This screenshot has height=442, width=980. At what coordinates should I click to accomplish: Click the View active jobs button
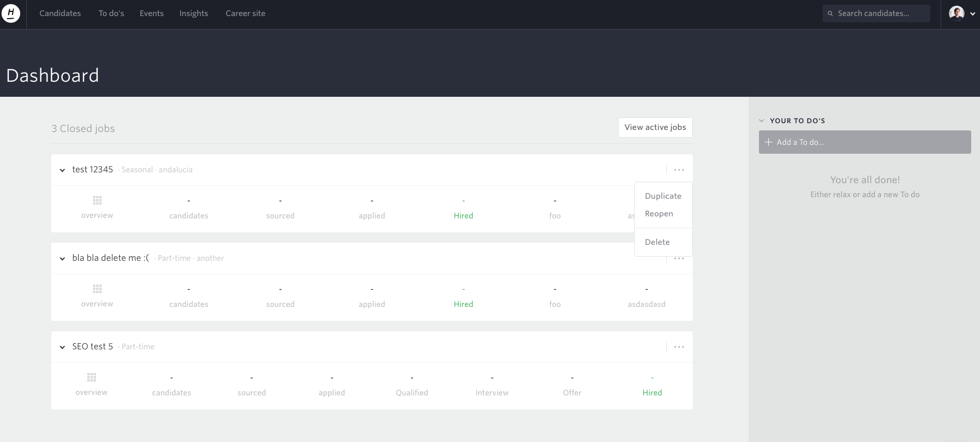[x=655, y=127]
